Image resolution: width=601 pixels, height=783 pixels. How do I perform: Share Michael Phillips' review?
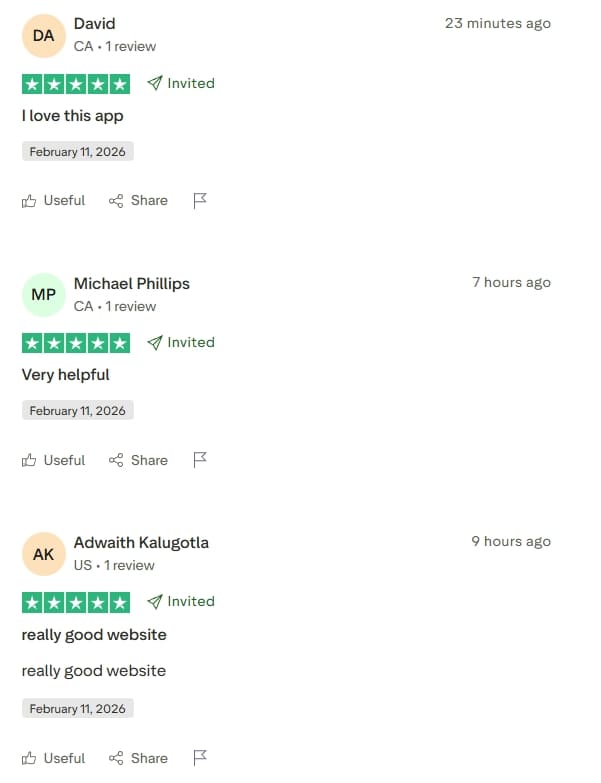138,460
